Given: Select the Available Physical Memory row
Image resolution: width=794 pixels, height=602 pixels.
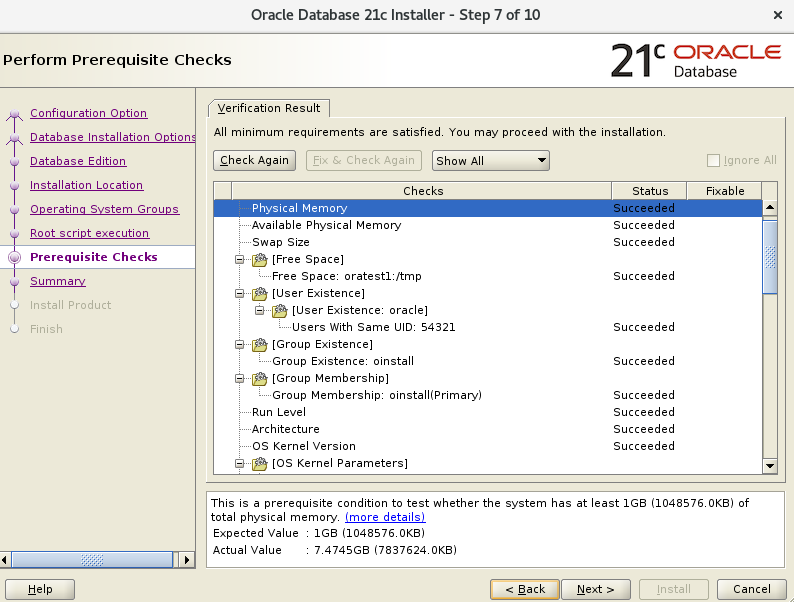Looking at the screenshot, I should pos(488,225).
